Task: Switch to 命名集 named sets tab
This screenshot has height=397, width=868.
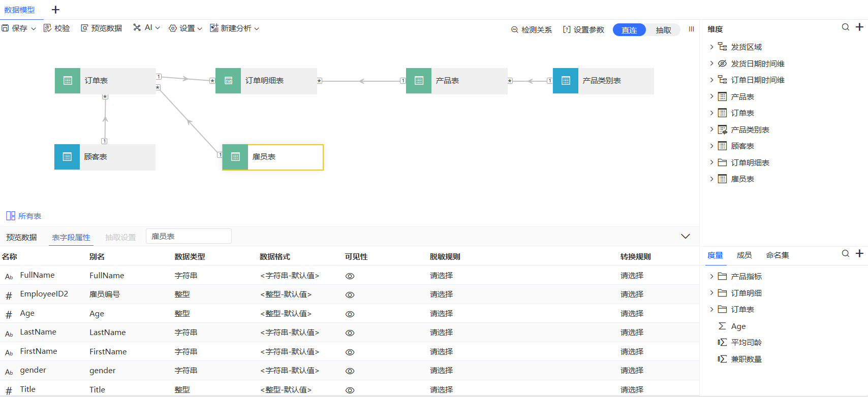Action: click(x=778, y=255)
